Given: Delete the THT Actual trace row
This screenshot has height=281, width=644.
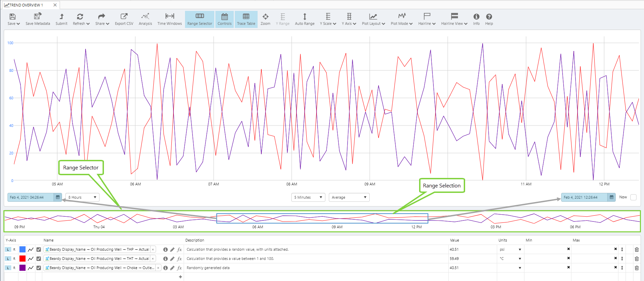Looking at the screenshot, I should 637,259.
